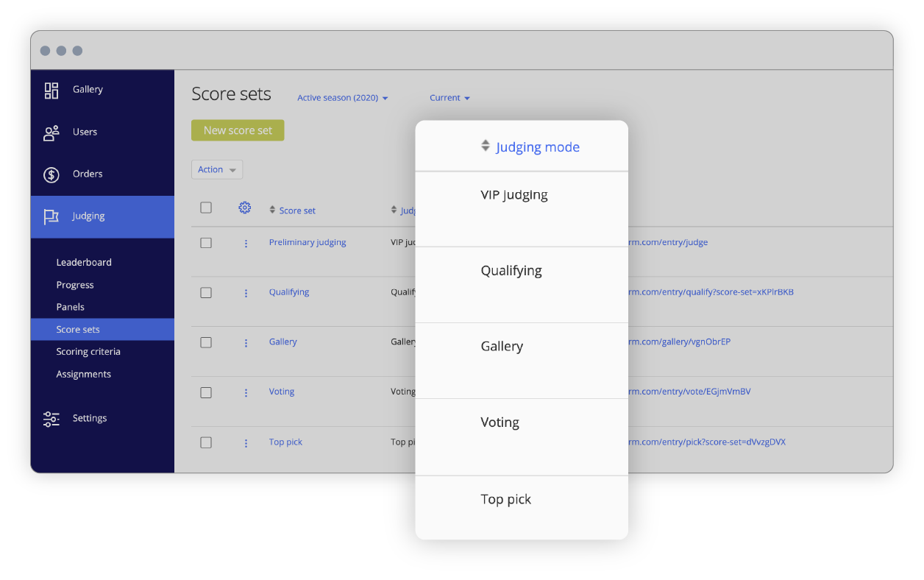
Task: Open the Action dropdown menu
Action: click(216, 169)
